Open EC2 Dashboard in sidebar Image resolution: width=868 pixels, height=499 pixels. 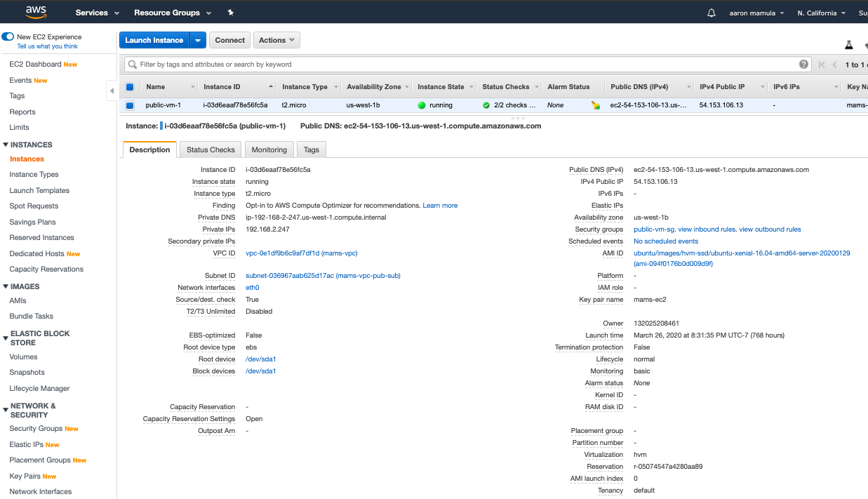[x=36, y=65]
